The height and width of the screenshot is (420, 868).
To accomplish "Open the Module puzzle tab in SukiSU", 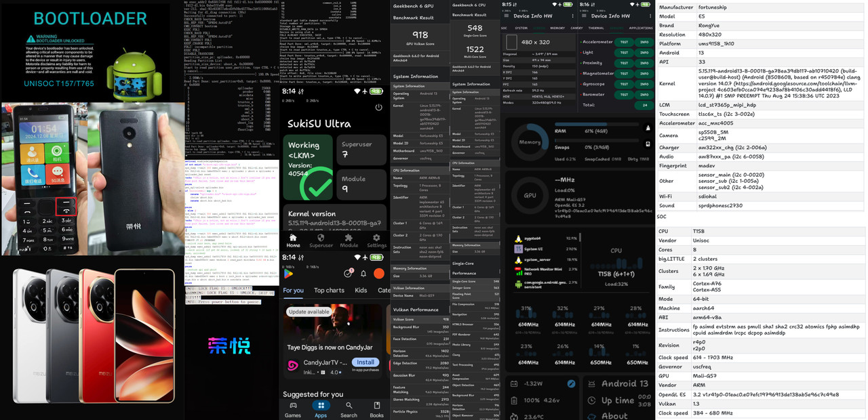I will pos(349,240).
